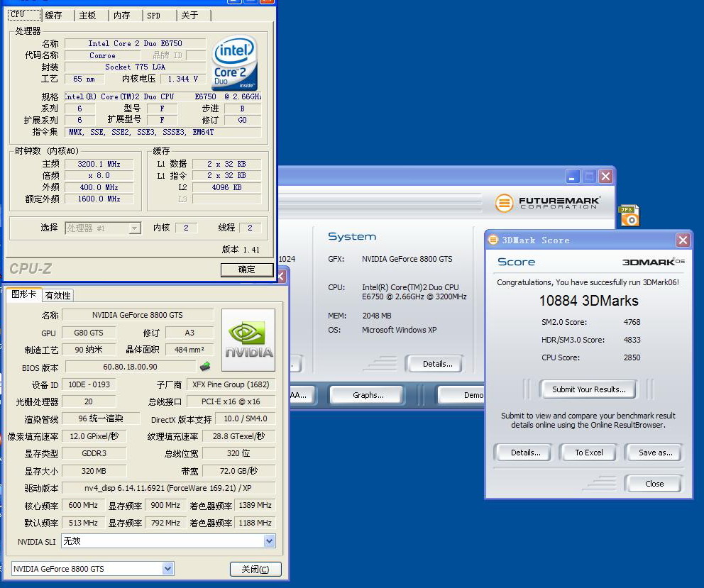Click the CPU name Intel Core 2 Duo E6750
Screen dimensions: 704x588
pos(135,43)
